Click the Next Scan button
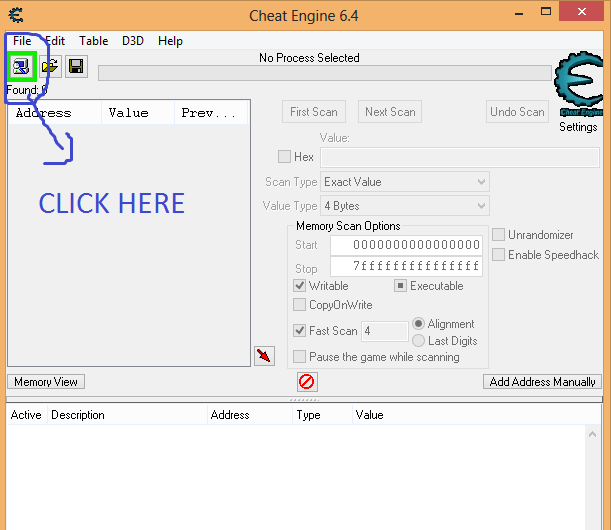611x530 pixels. (x=390, y=112)
